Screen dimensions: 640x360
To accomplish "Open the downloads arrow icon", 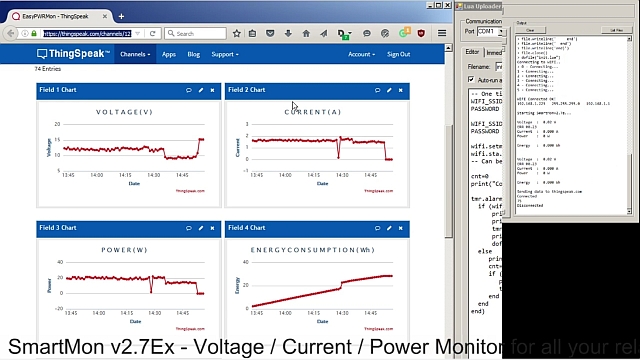I will coord(288,33).
